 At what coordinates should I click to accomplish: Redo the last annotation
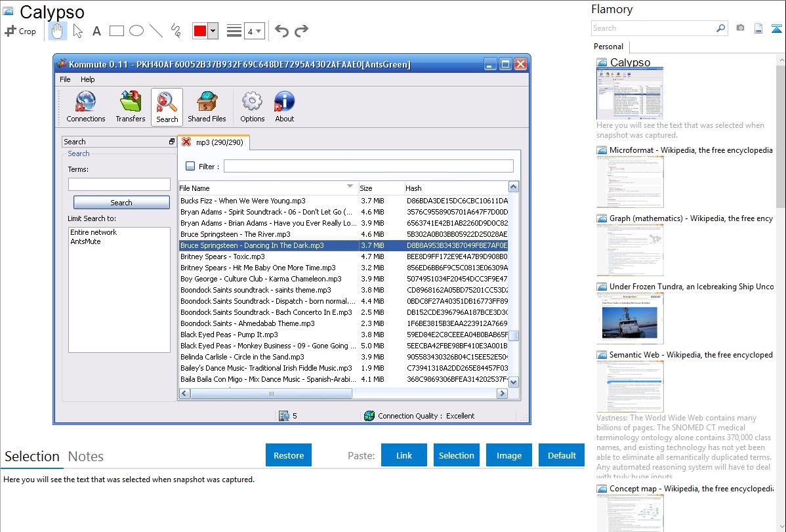point(301,31)
